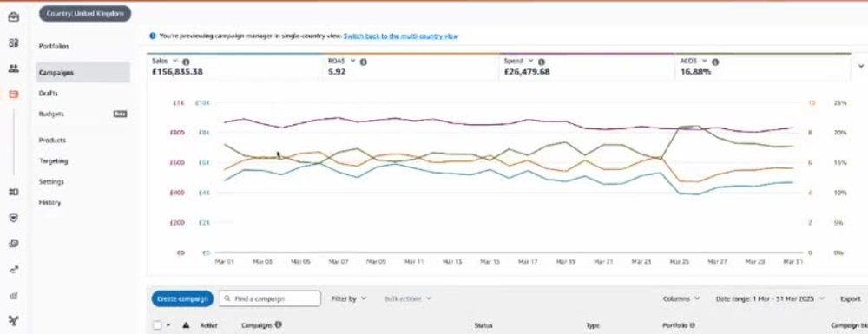
Task: Open the ACOS metric dropdown
Action: point(705,61)
